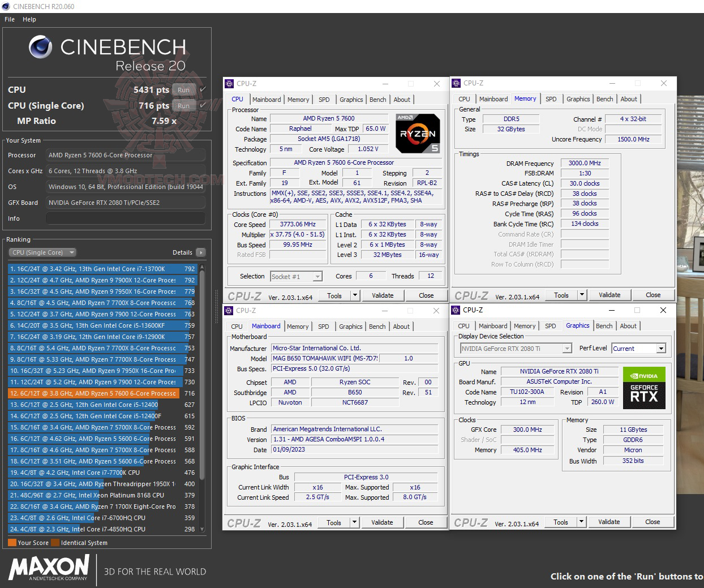Open the Help menu
Image resolution: width=704 pixels, height=588 pixels.
click(29, 19)
